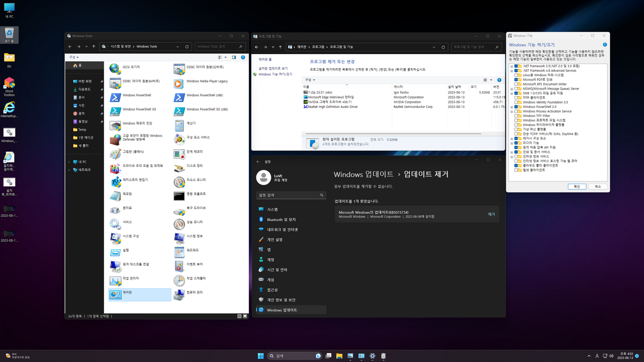This screenshot has height=362, width=644.
Task: Open 레지스트리 편집기 icon
Action: pos(115,181)
